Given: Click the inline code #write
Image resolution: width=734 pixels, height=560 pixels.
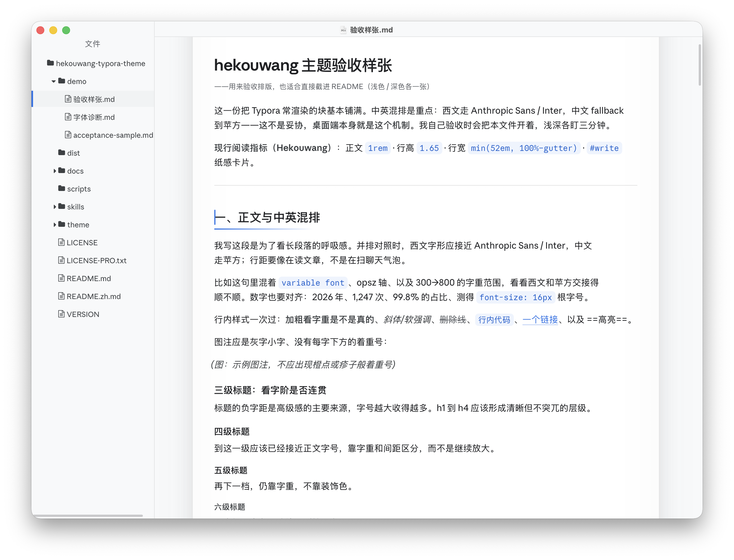Looking at the screenshot, I should point(604,148).
